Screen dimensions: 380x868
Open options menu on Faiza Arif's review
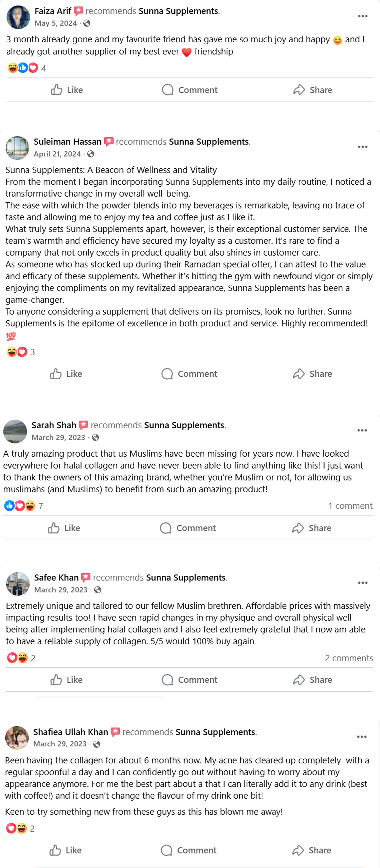(x=363, y=16)
